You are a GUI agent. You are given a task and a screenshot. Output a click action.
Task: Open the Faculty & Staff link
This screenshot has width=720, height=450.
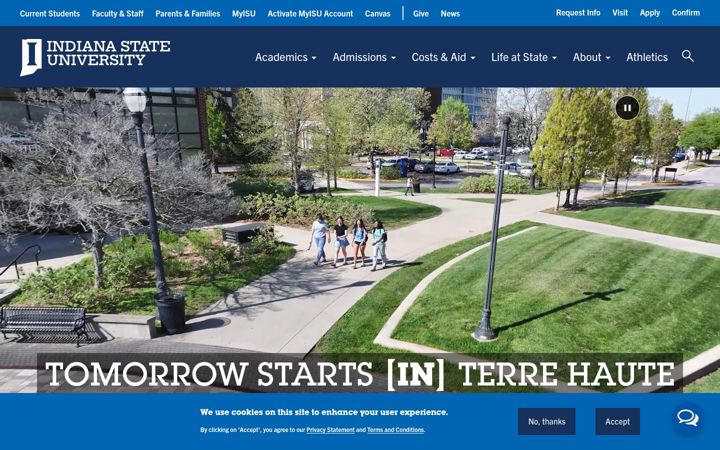coord(118,14)
